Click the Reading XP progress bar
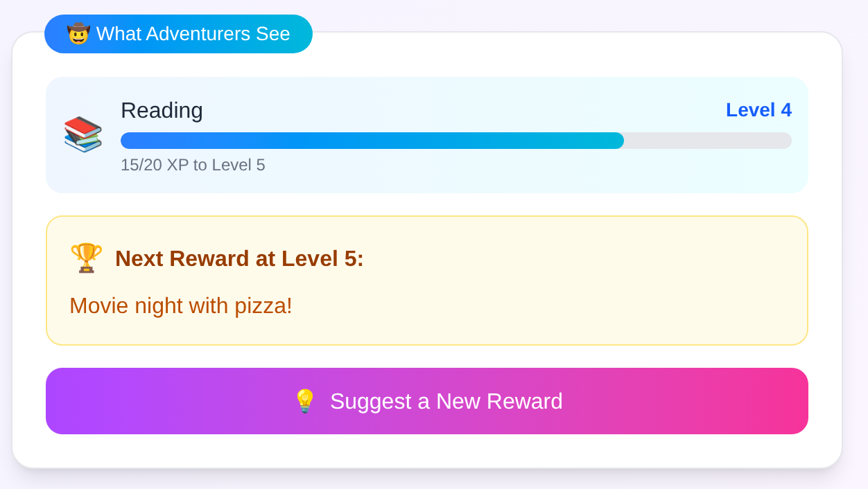868x489 pixels. [455, 141]
